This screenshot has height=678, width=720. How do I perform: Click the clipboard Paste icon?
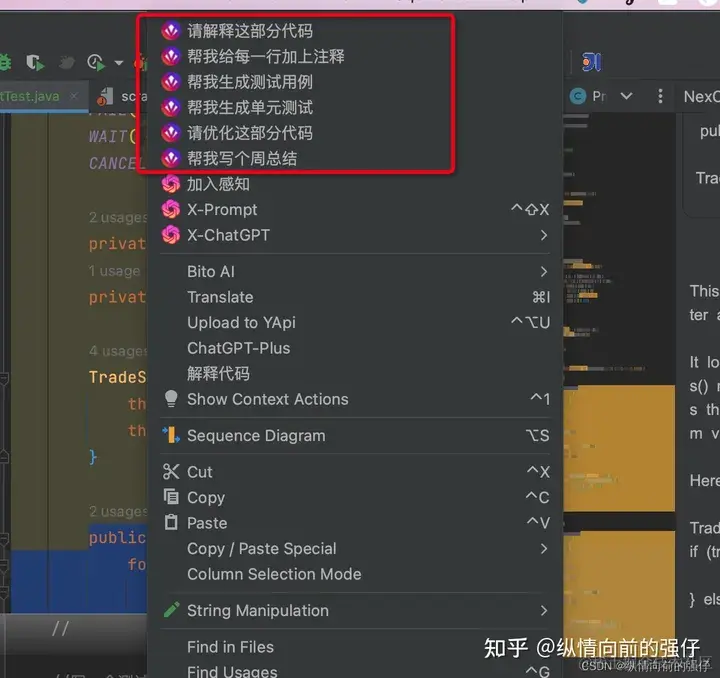pos(171,522)
